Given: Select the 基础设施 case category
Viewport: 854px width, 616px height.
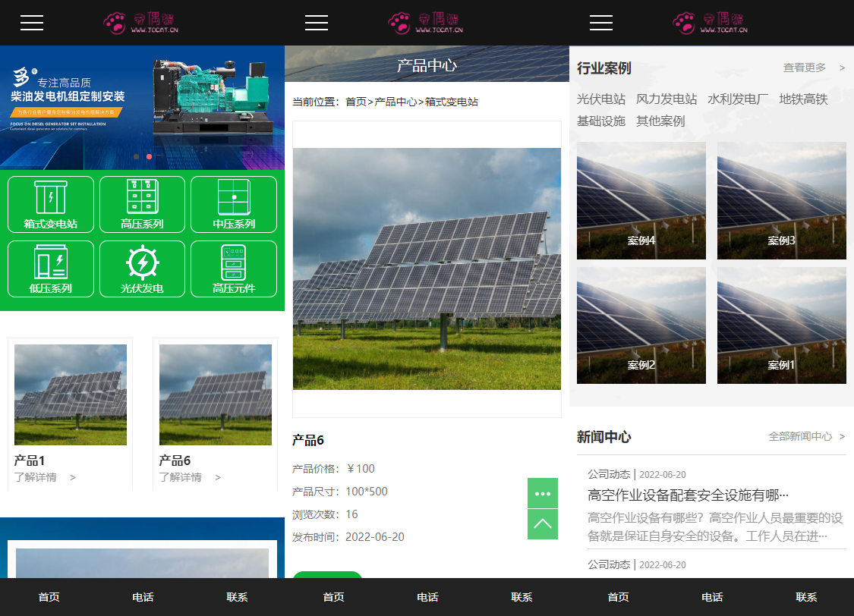Looking at the screenshot, I should click(601, 121).
